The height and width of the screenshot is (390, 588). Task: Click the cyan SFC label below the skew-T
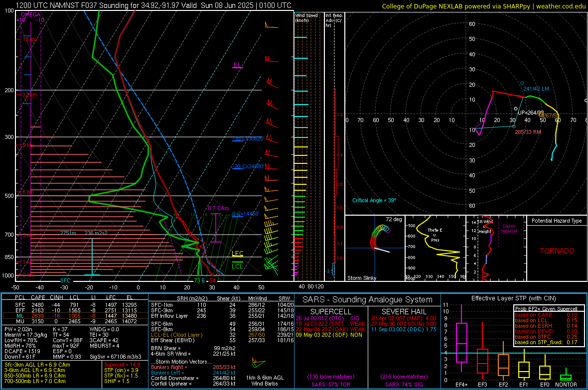click(x=65, y=280)
